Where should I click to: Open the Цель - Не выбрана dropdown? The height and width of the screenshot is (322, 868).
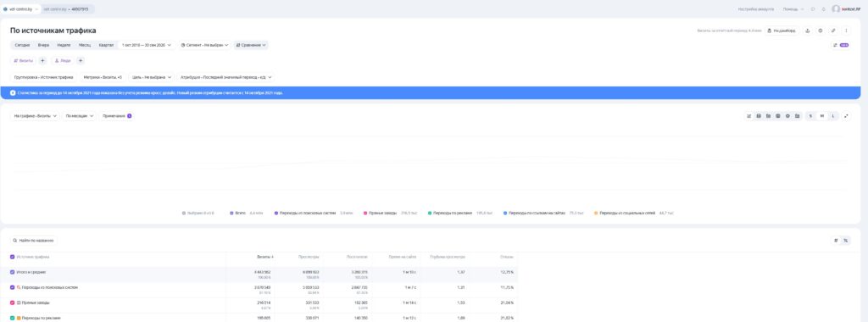click(152, 77)
